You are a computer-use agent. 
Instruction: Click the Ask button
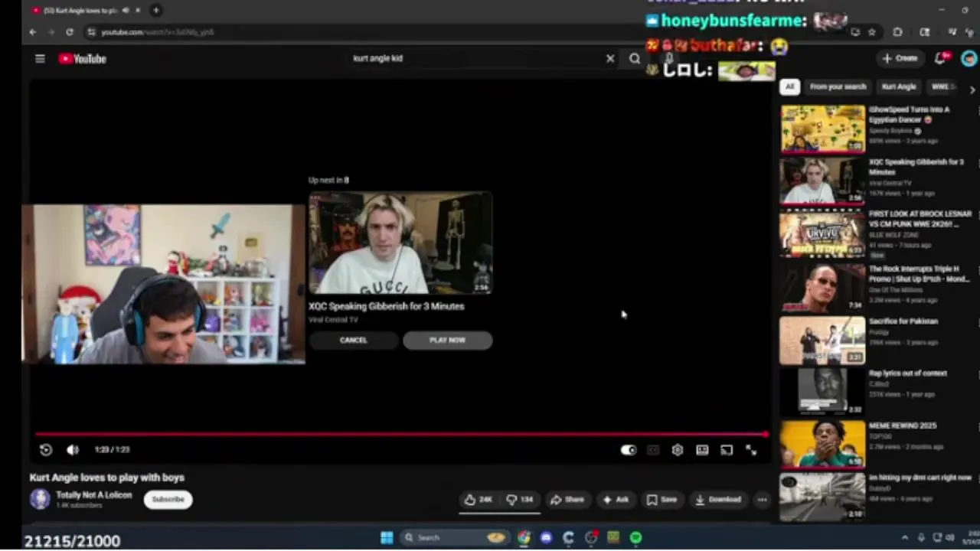point(616,500)
